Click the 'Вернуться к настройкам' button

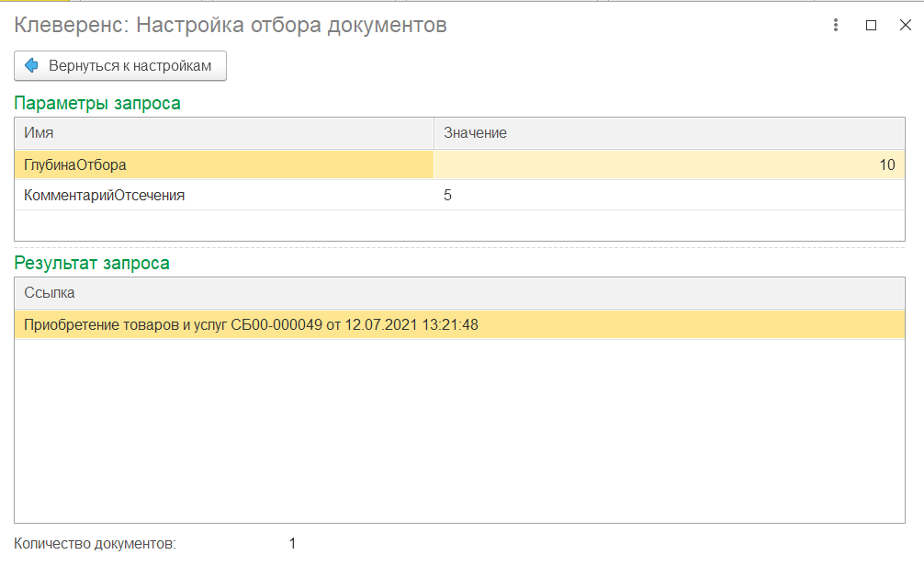pos(120,66)
